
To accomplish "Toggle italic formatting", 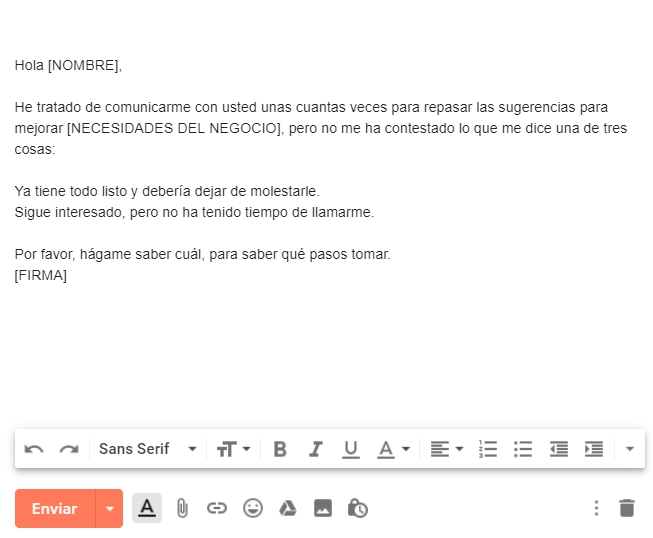I will coord(315,449).
